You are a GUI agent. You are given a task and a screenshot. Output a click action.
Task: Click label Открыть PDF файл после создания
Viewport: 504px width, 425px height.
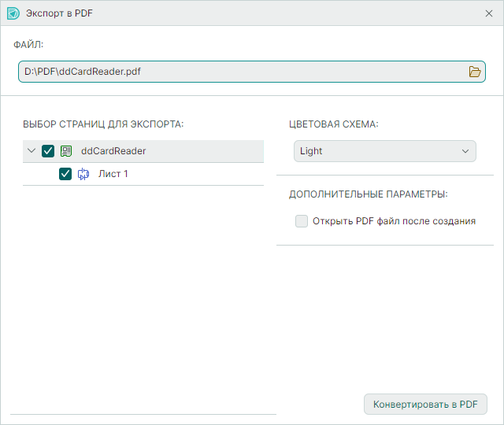394,221
